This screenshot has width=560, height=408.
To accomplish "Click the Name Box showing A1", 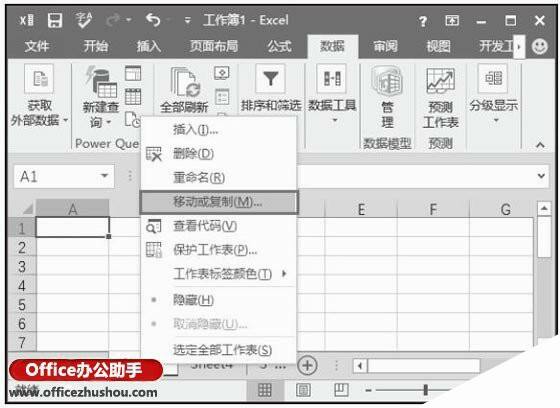I will click(64, 176).
